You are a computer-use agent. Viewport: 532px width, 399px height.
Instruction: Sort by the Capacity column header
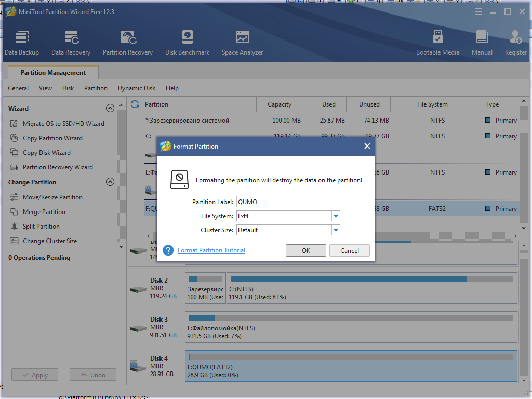pos(279,104)
